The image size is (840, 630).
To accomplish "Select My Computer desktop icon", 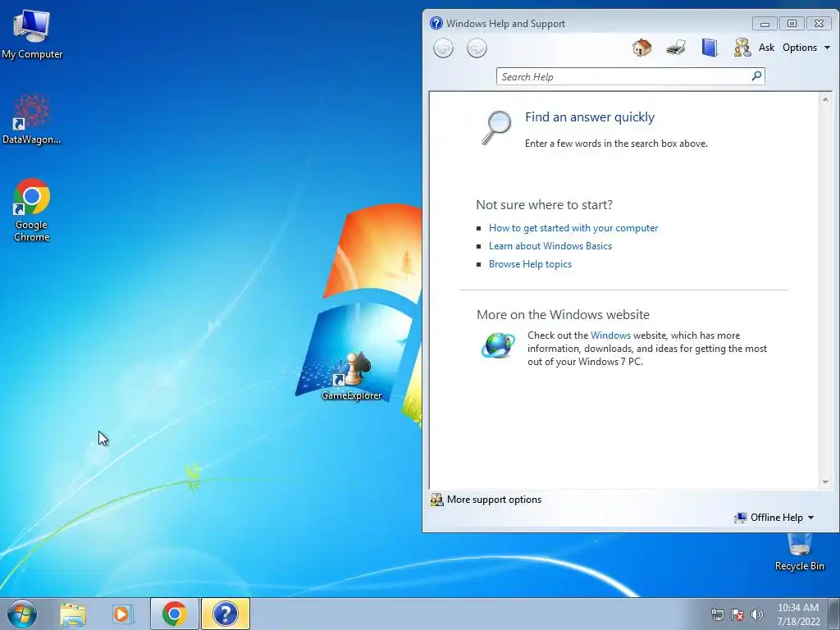I will click(32, 34).
